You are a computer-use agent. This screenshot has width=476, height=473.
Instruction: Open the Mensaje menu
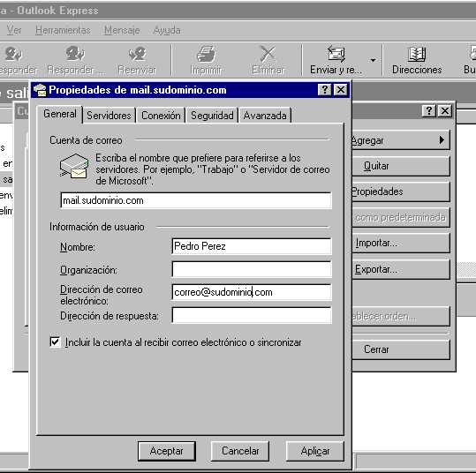(122, 30)
